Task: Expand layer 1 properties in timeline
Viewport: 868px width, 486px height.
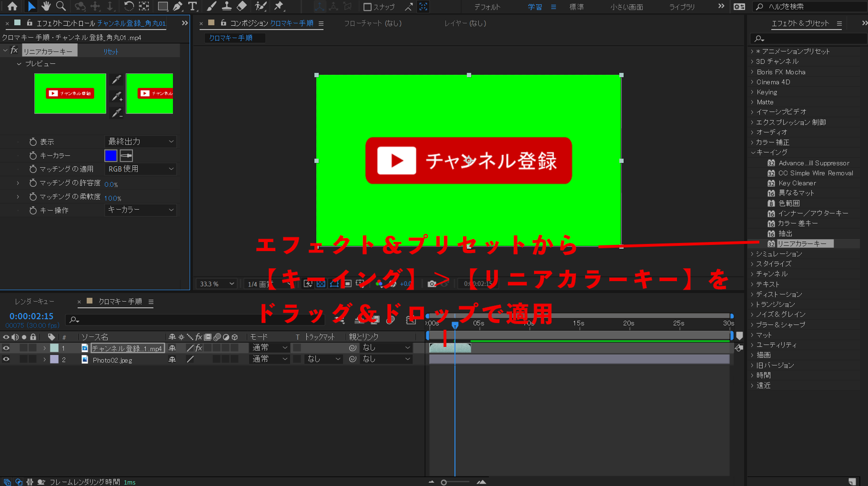Action: tap(45, 348)
